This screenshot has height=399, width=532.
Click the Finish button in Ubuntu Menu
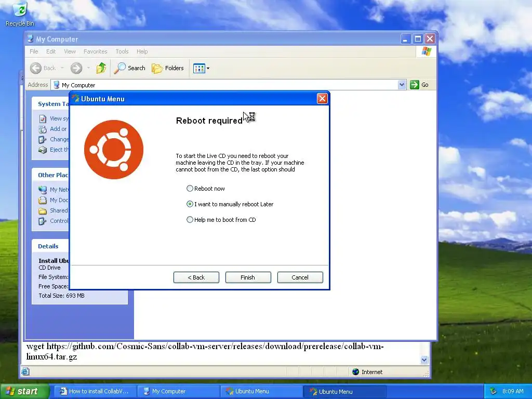click(x=248, y=277)
